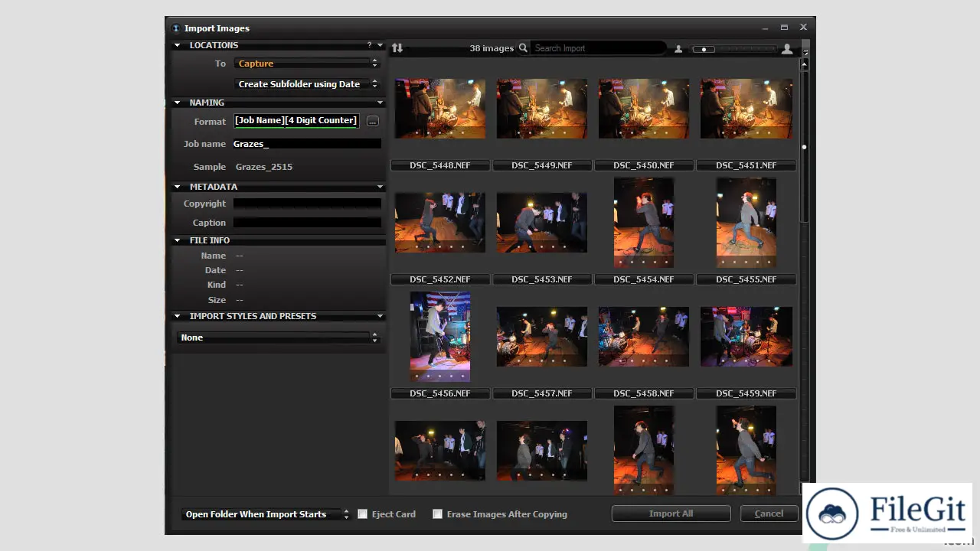Click the magnifier icon beside Search Import

click(x=524, y=48)
